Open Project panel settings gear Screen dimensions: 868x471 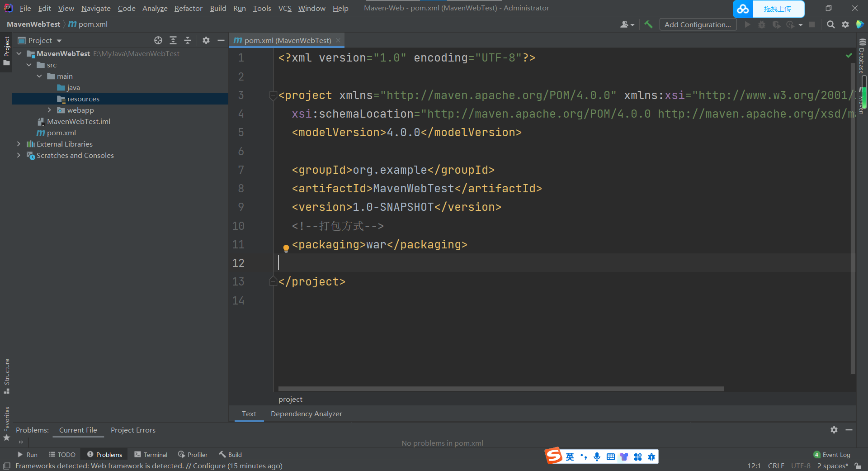pos(206,40)
